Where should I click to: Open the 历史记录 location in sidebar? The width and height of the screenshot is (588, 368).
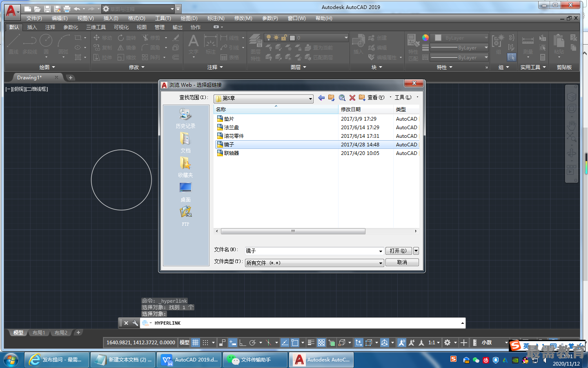click(x=185, y=119)
